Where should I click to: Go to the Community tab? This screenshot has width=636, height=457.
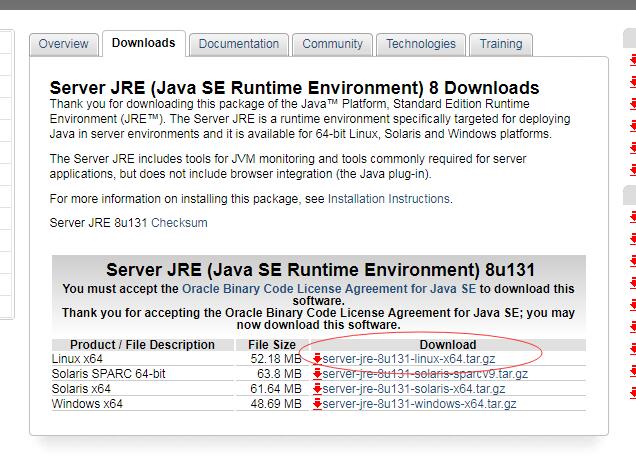(332, 44)
